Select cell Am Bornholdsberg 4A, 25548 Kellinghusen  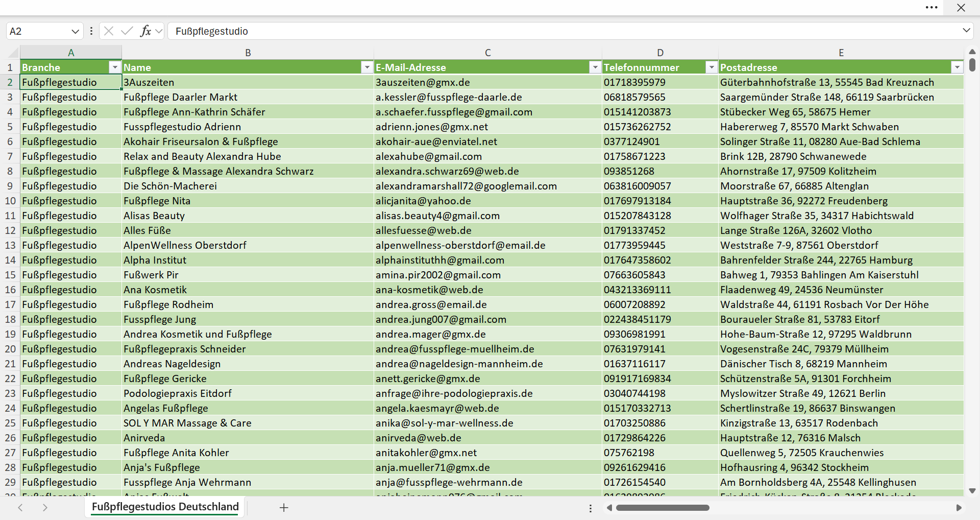[841, 482]
